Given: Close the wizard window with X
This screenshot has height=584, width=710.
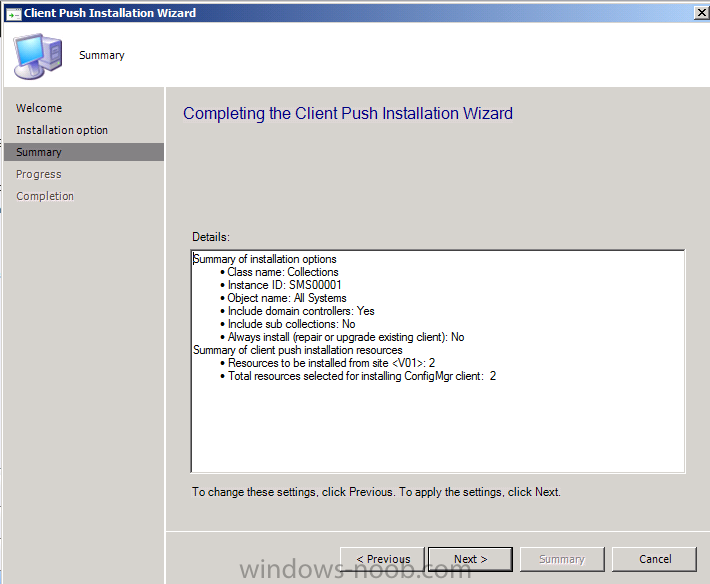Looking at the screenshot, I should pyautogui.click(x=701, y=13).
